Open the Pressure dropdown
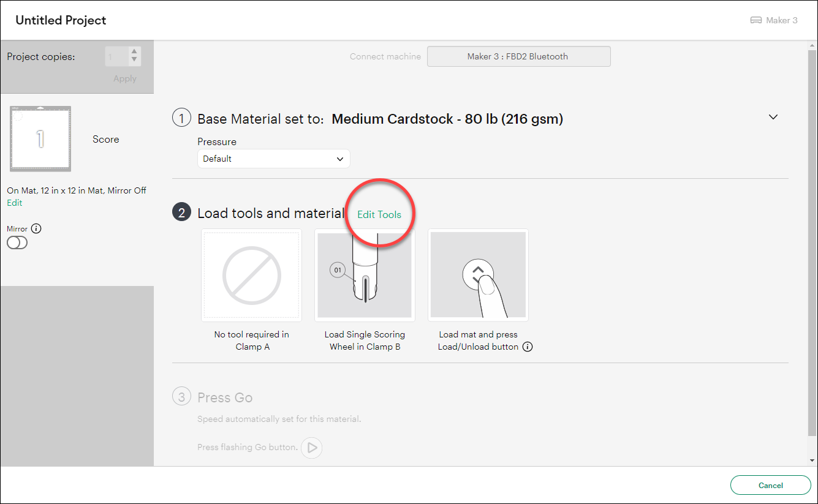 point(273,159)
